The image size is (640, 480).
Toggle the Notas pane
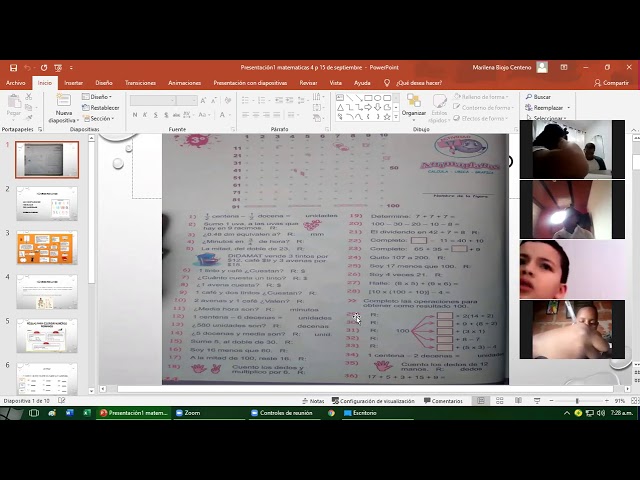click(x=313, y=401)
